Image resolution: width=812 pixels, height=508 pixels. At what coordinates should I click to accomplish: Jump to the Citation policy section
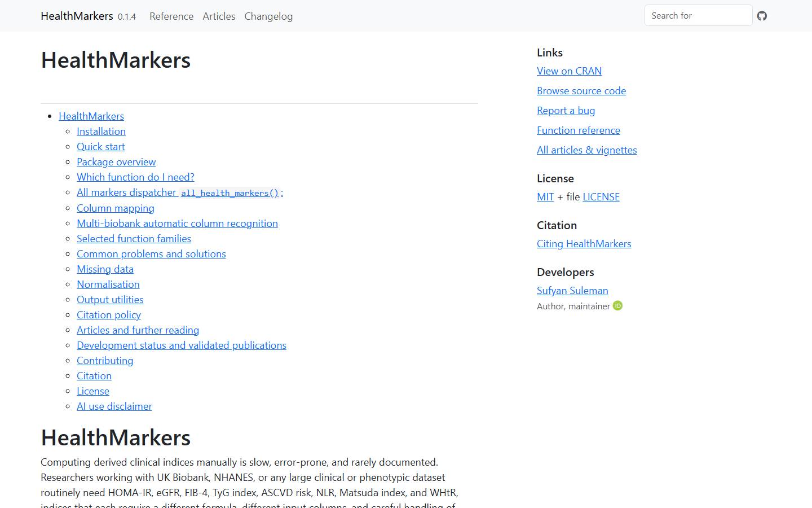click(x=109, y=315)
